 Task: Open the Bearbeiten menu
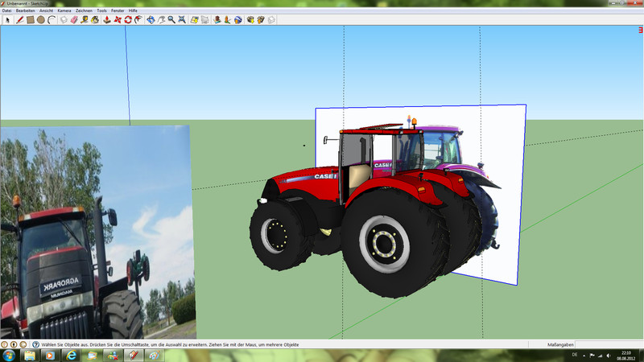26,10
